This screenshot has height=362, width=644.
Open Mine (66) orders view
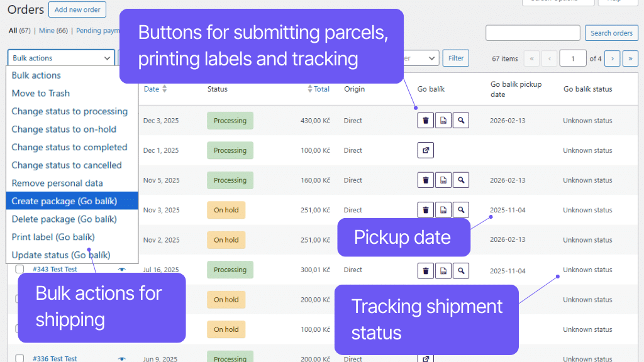click(x=53, y=30)
